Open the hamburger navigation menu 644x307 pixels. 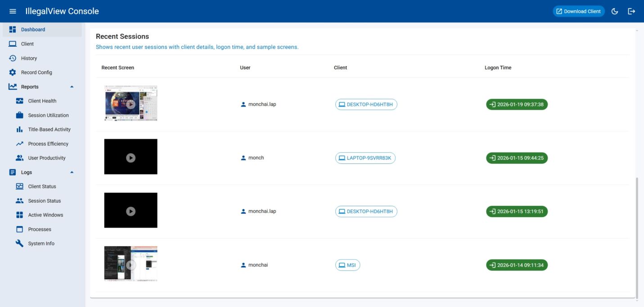pyautogui.click(x=13, y=11)
